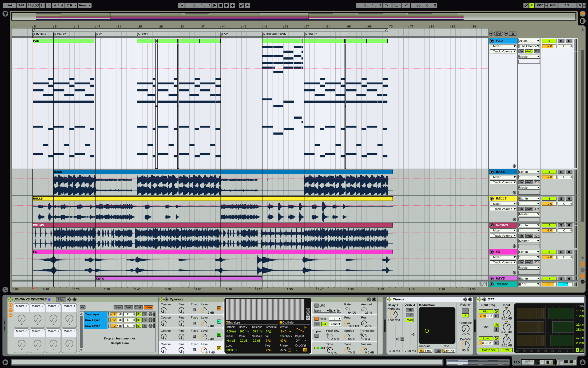Solo the DRUMS track
The width and height of the screenshot is (588, 368).
point(561,225)
